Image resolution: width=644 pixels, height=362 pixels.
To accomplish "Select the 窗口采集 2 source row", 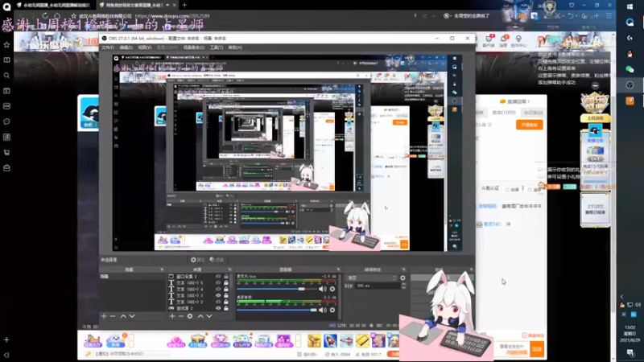I will click(199, 276).
